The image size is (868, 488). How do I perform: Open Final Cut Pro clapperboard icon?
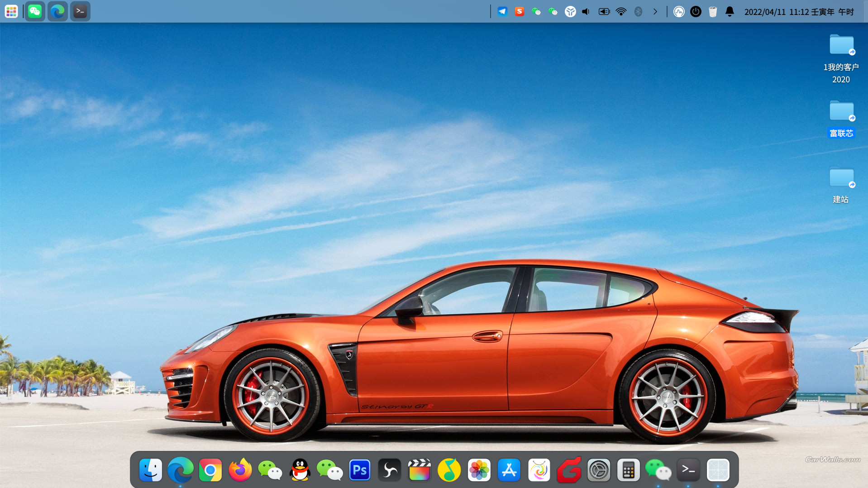419,470
